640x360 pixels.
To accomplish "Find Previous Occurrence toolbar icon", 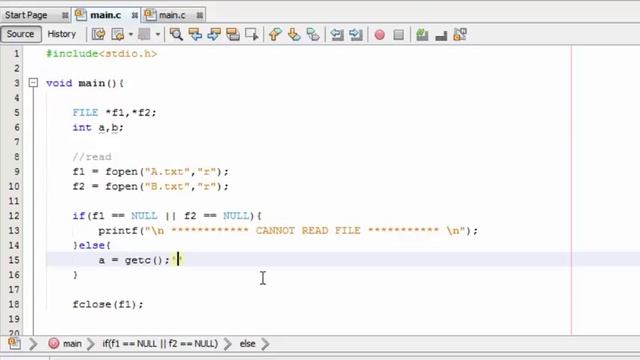I will pyautogui.click(x=195, y=34).
